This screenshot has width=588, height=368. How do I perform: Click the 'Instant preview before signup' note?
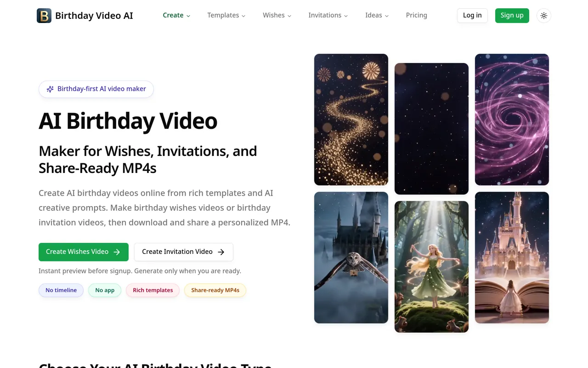(140, 271)
